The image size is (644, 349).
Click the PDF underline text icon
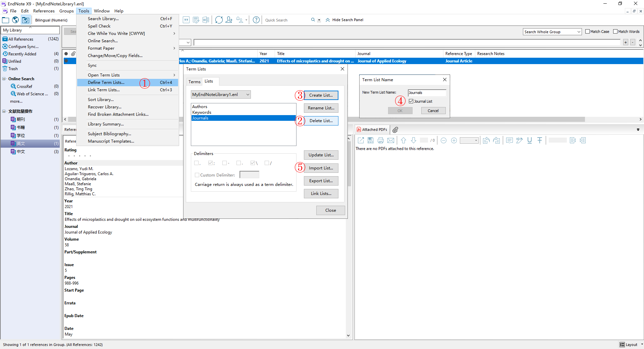pyautogui.click(x=530, y=141)
